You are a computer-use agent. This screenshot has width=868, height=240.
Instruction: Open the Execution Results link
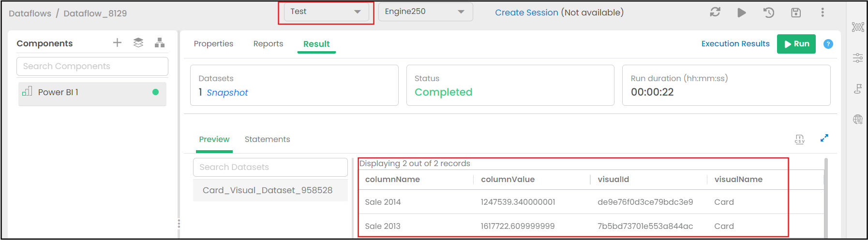point(735,43)
